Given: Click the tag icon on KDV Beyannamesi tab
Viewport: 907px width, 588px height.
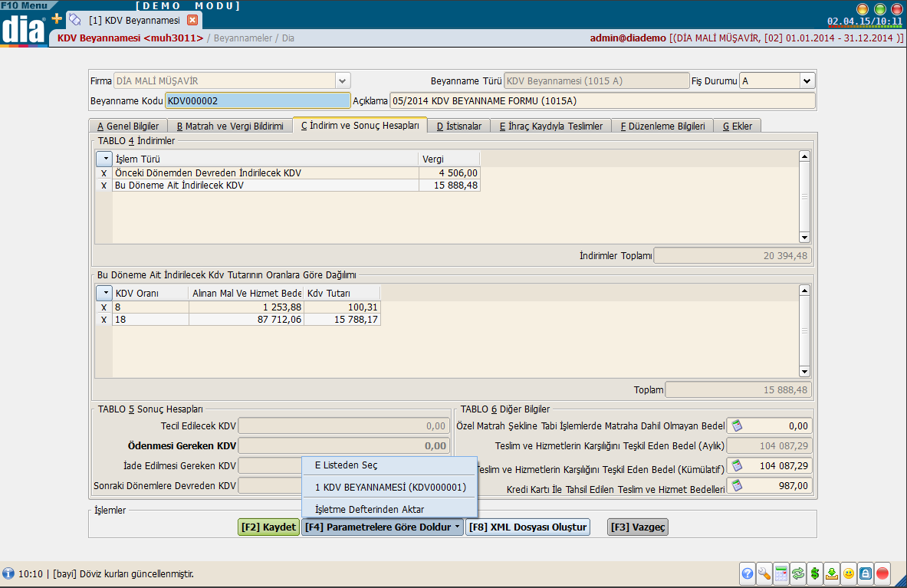Looking at the screenshot, I should (75, 20).
